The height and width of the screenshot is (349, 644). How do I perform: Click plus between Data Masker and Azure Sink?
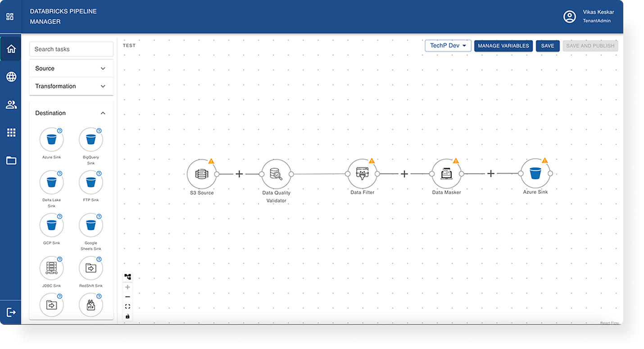point(491,173)
